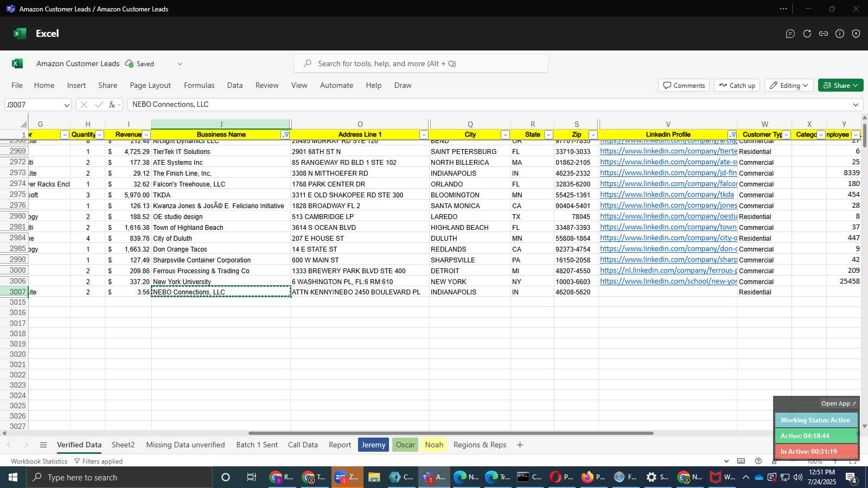The height and width of the screenshot is (488, 868).
Task: Open Cortana circle icon on taskbar
Action: (226, 477)
